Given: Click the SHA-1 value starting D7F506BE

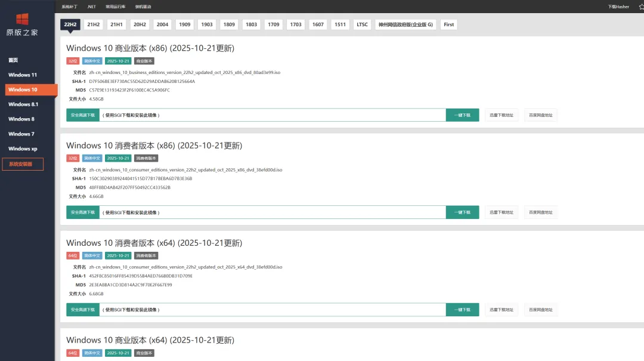Looking at the screenshot, I should [142, 81].
